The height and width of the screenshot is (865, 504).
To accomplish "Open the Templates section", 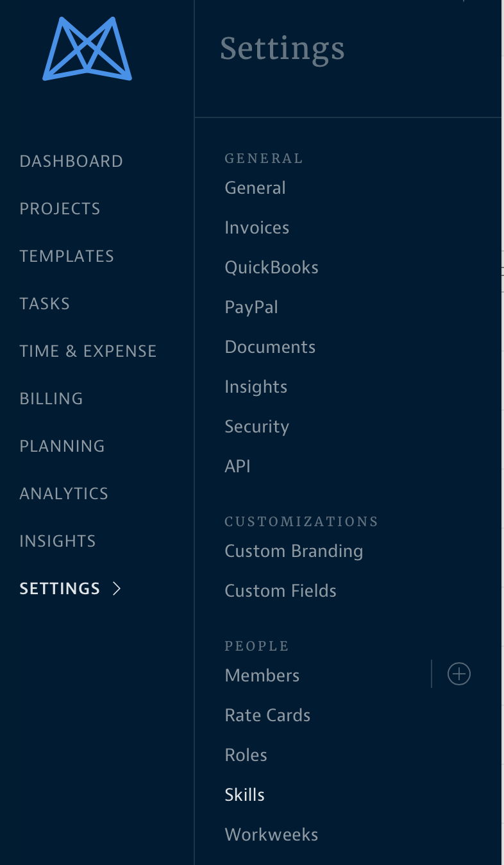I will (x=67, y=256).
